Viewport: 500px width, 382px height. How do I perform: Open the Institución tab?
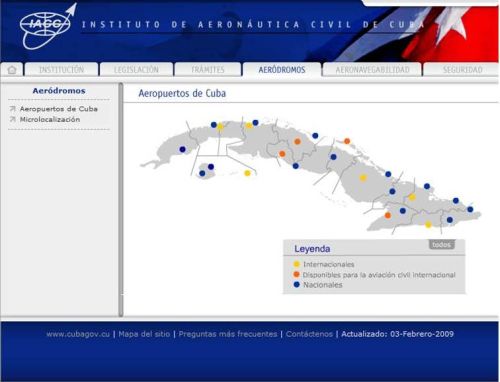tap(62, 70)
